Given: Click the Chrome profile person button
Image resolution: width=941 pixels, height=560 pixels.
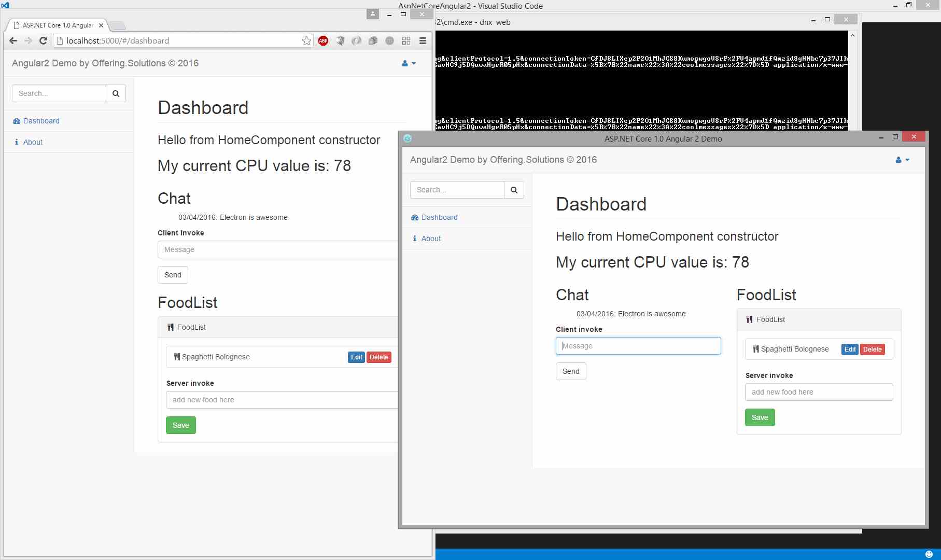Looking at the screenshot, I should [373, 14].
